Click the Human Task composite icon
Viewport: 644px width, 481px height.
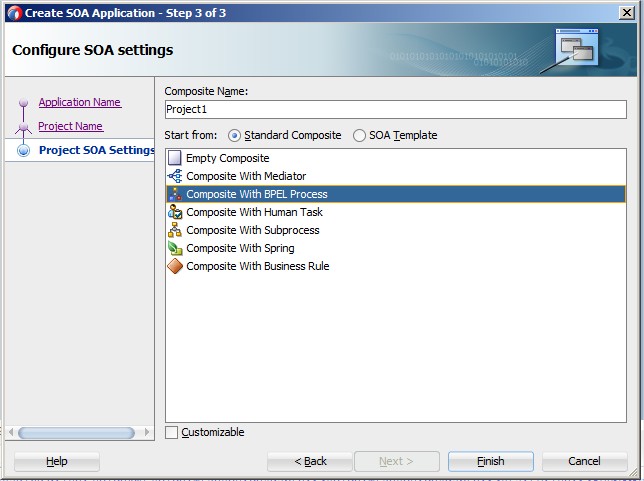click(x=175, y=212)
